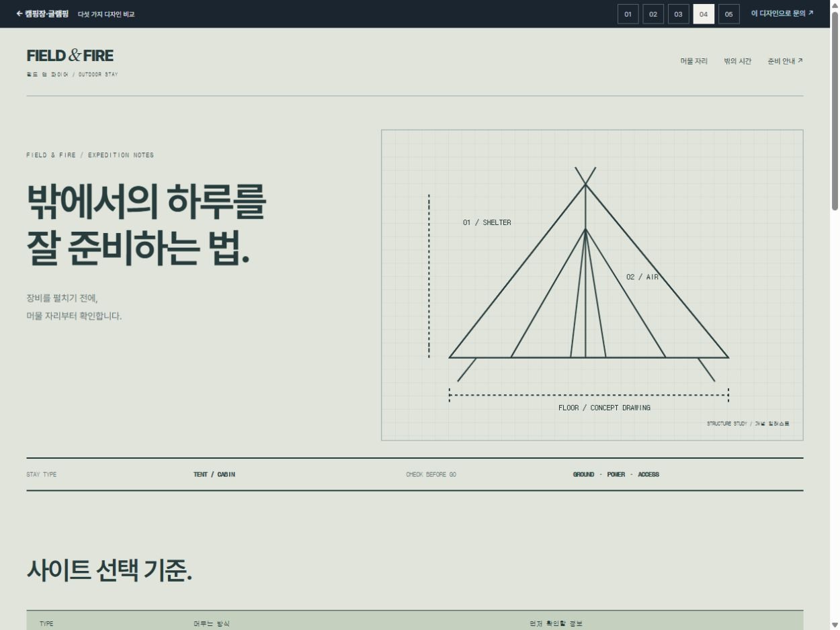The height and width of the screenshot is (630, 840).
Task: Click the STRUCTURE STUDY caption
Action: 748,424
